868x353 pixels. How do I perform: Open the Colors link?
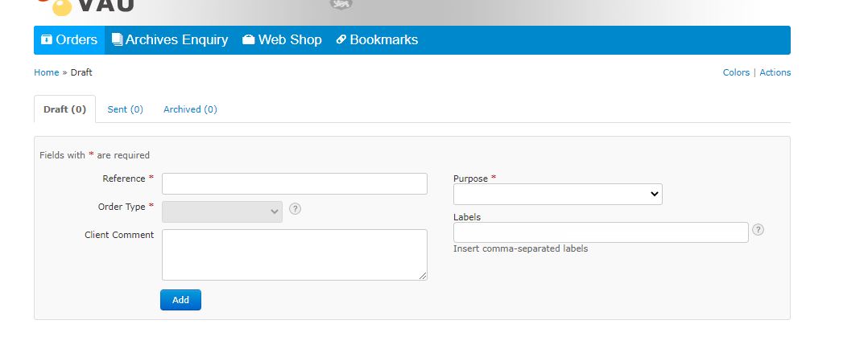coord(736,72)
